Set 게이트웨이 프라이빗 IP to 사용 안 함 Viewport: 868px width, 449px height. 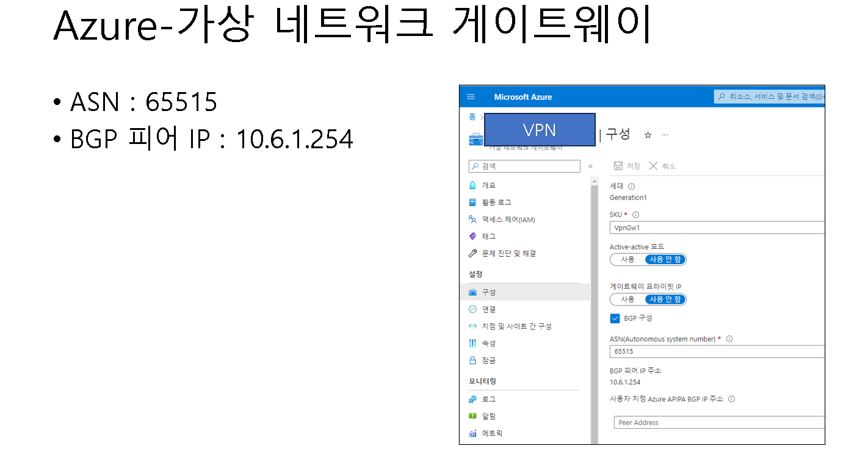coord(665,300)
